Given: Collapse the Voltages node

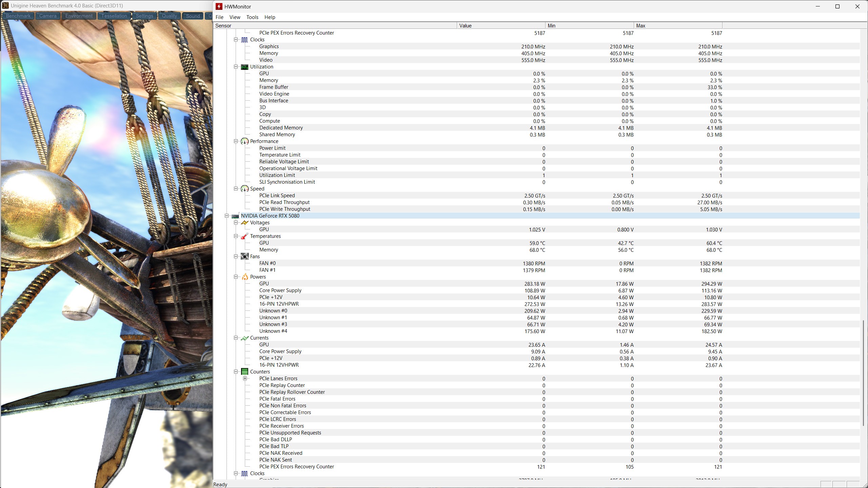Looking at the screenshot, I should (236, 223).
